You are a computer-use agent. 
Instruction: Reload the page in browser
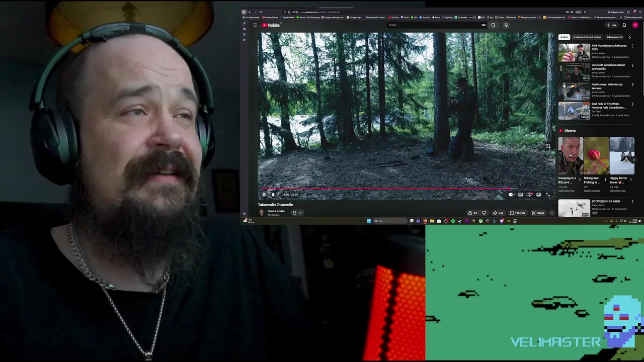pyautogui.click(x=261, y=12)
